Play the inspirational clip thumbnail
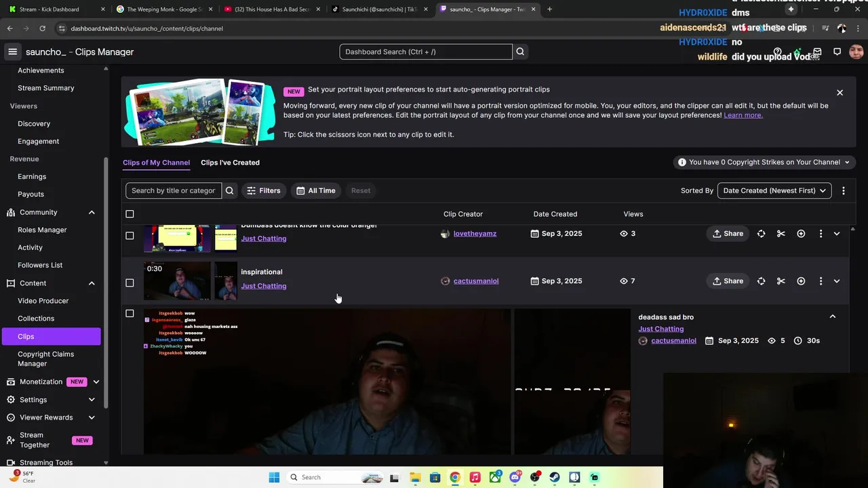Viewport: 868px width, 488px height. pyautogui.click(x=177, y=281)
